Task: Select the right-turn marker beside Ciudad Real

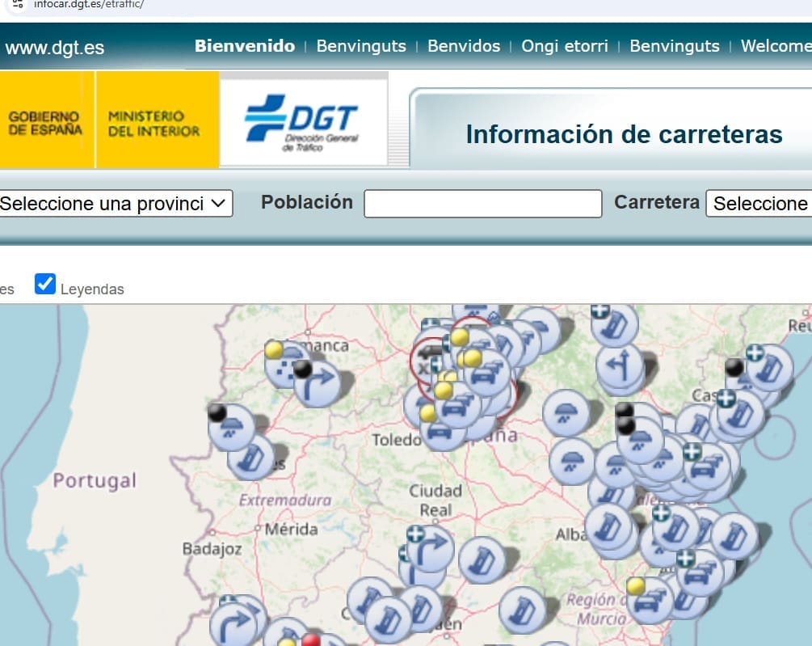Action: coord(430,548)
